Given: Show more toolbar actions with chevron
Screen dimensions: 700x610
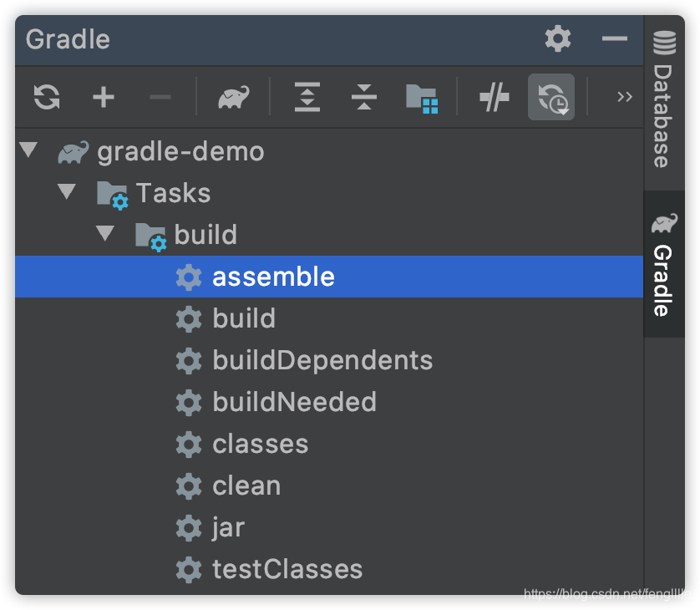Looking at the screenshot, I should [624, 97].
